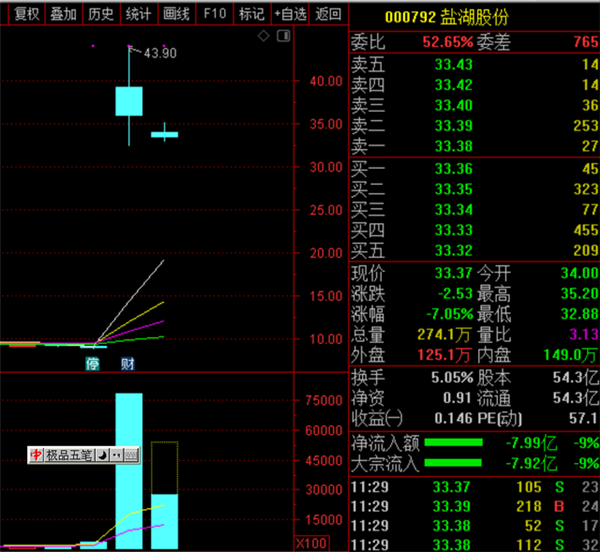Click the 卖二 volume 253

click(585, 125)
